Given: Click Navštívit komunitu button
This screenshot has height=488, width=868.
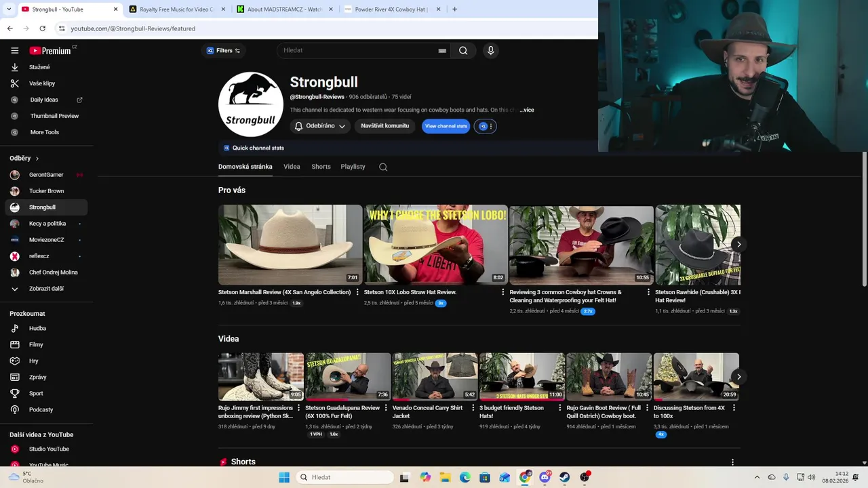Looking at the screenshot, I should [384, 126].
